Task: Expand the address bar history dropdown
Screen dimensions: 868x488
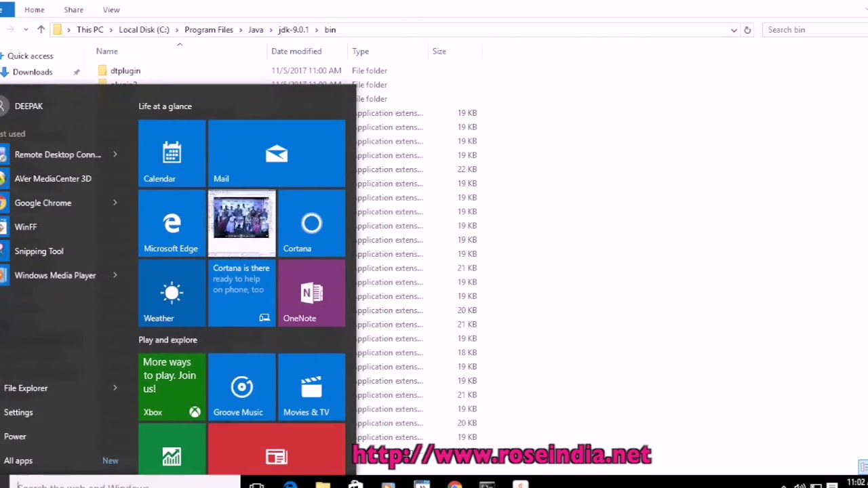Action: click(734, 30)
